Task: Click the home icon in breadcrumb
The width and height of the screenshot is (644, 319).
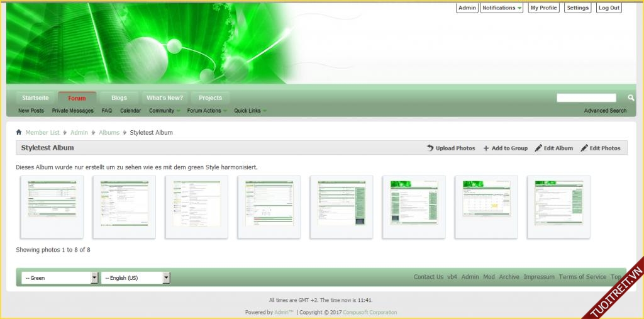Action: pos(19,132)
